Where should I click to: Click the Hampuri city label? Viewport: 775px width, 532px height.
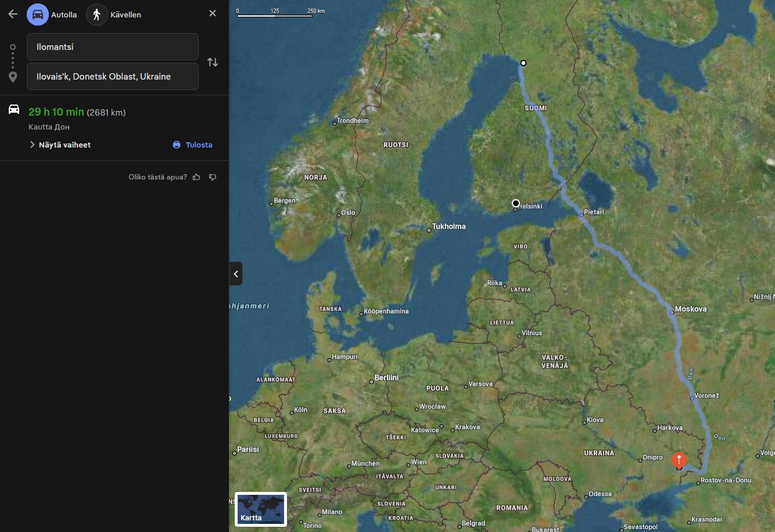[x=345, y=357]
